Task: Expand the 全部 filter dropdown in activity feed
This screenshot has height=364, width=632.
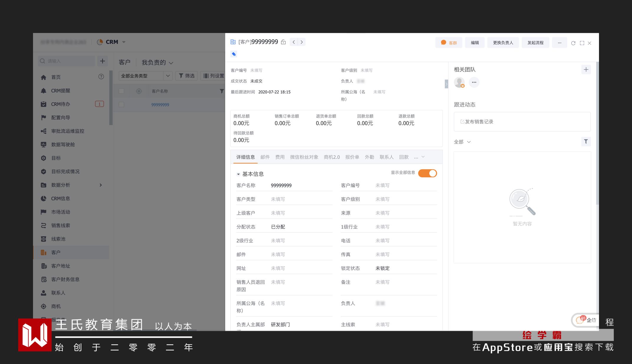Action: [x=462, y=142]
